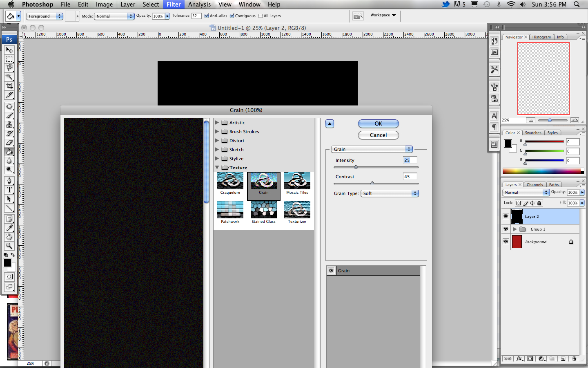Choose the Craquelure texture filter

point(230,184)
